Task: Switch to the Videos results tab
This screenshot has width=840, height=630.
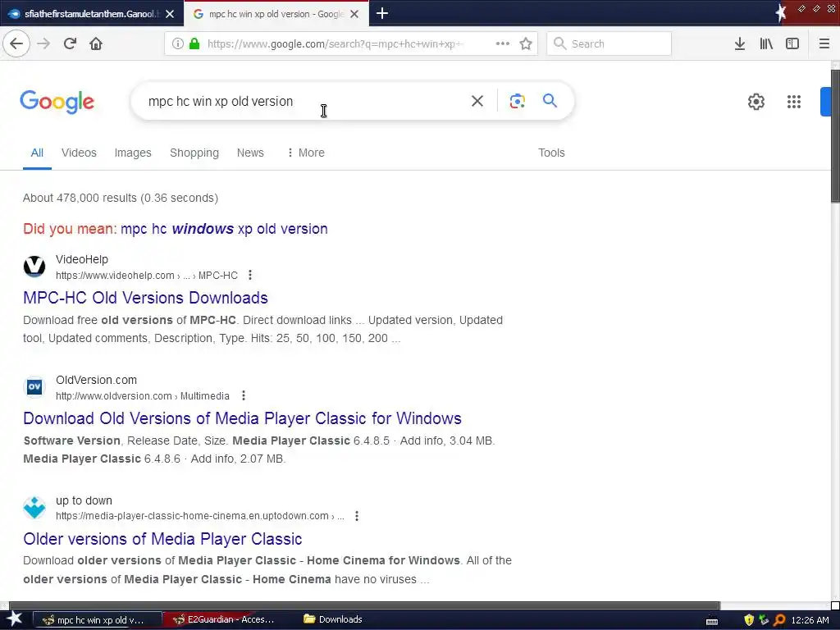Action: (x=79, y=153)
